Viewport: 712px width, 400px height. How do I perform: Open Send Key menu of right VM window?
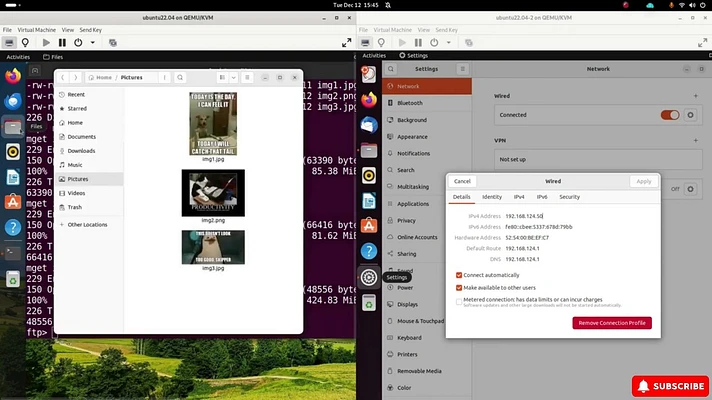click(446, 30)
